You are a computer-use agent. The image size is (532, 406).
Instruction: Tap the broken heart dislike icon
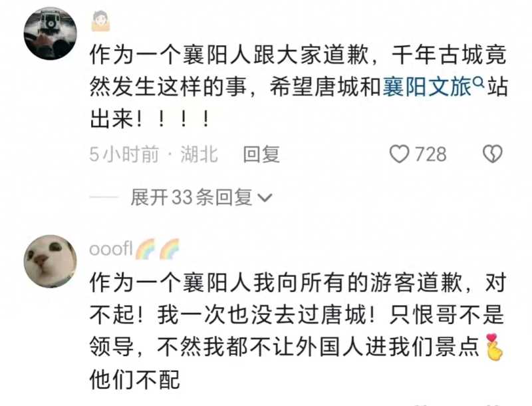click(492, 154)
